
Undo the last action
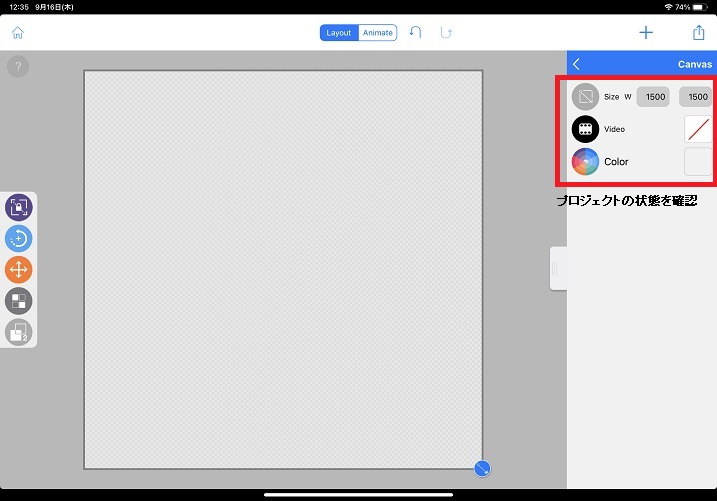tap(415, 33)
